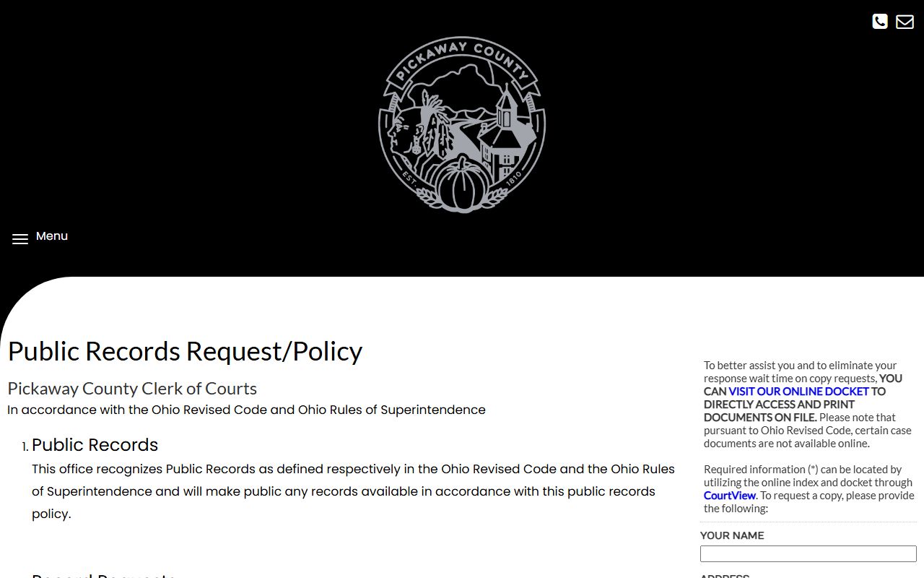The height and width of the screenshot is (578, 924).
Task: Click the YOUR NAME input field
Action: point(808,553)
